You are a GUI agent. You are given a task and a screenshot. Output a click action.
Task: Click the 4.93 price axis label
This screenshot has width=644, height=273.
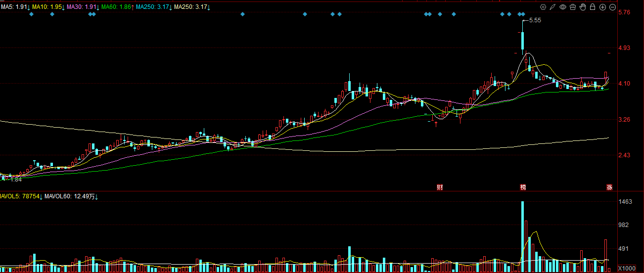624,48
